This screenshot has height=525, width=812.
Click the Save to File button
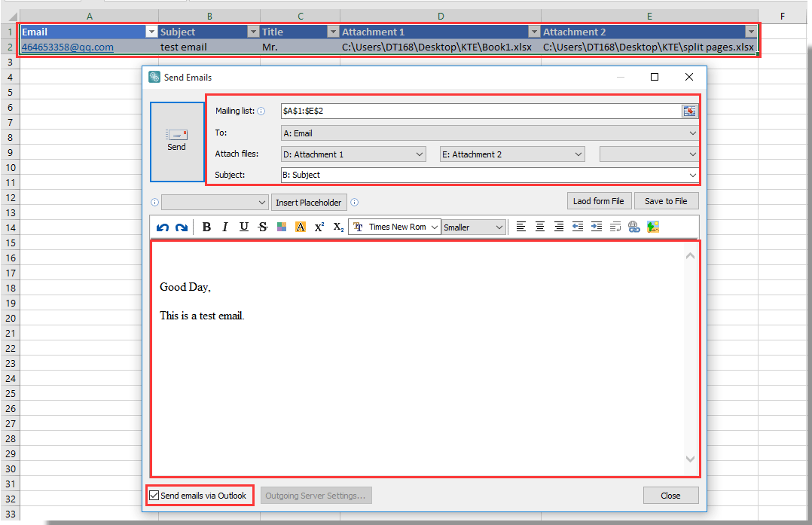click(x=666, y=201)
